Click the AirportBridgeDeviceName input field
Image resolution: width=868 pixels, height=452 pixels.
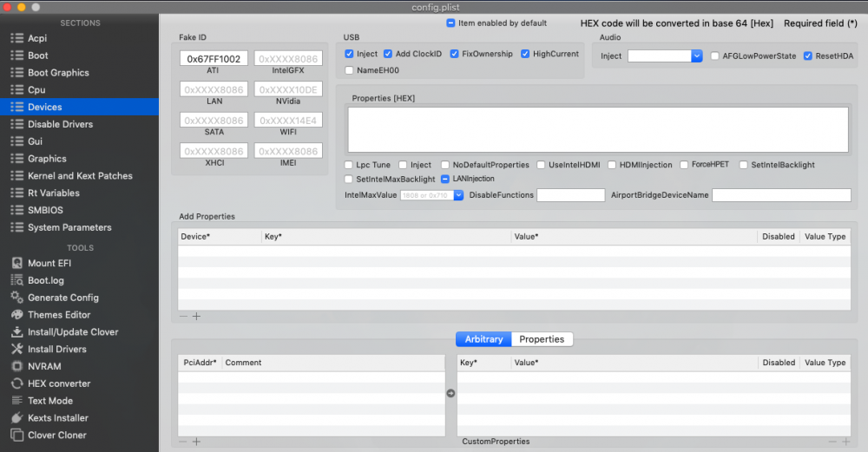tap(781, 194)
